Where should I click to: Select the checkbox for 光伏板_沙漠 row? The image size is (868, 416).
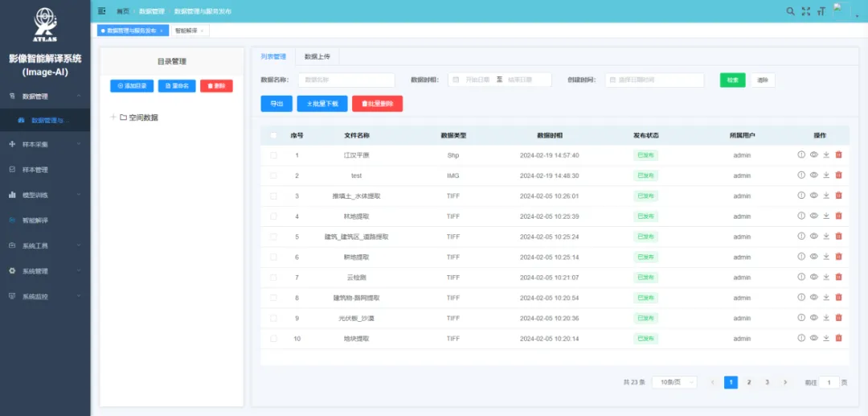(x=273, y=318)
